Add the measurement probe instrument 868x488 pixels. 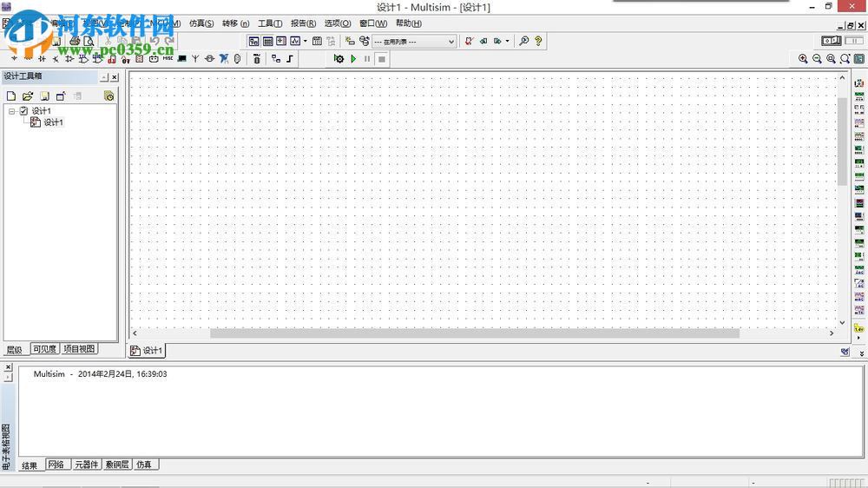click(859, 328)
